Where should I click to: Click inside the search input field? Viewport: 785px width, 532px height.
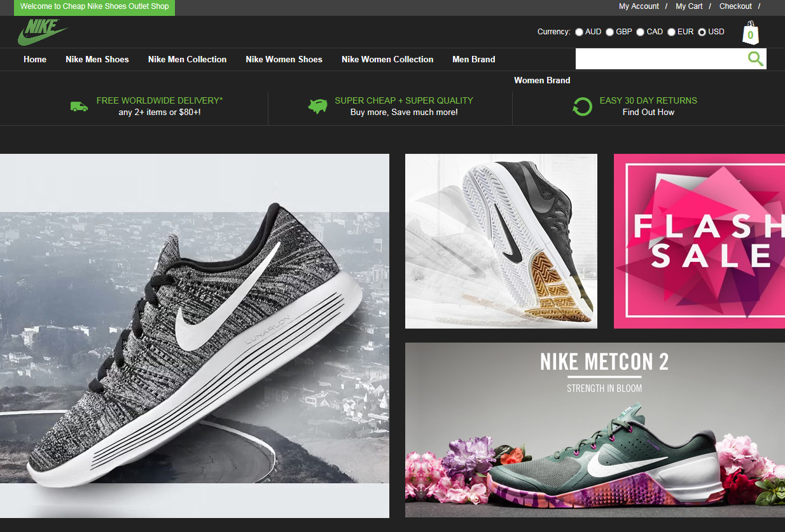click(x=660, y=59)
